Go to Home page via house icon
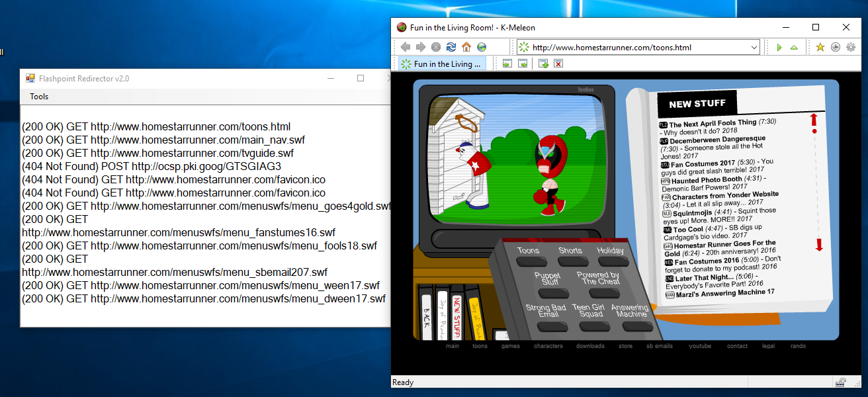The height and width of the screenshot is (397, 868). point(466,47)
